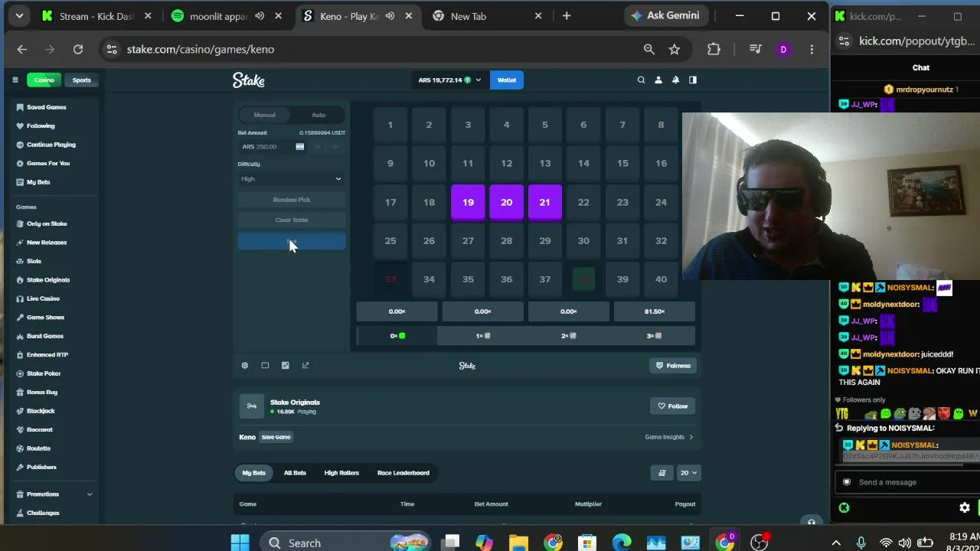Open Chrome tab search dropdown
This screenshot has height=551, width=980.
tap(19, 16)
